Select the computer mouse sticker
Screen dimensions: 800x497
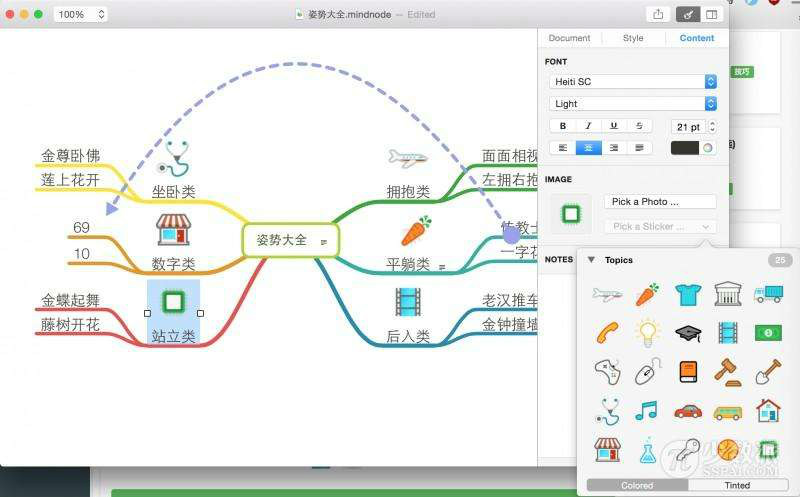648,371
